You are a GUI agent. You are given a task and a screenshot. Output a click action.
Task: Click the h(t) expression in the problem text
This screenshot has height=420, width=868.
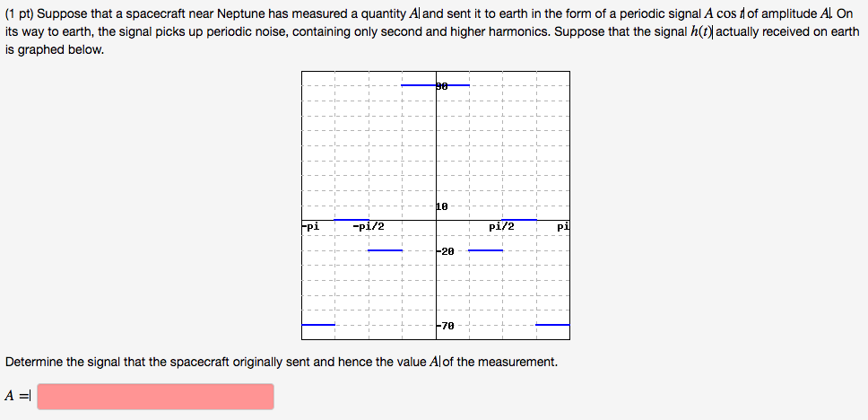click(x=698, y=31)
